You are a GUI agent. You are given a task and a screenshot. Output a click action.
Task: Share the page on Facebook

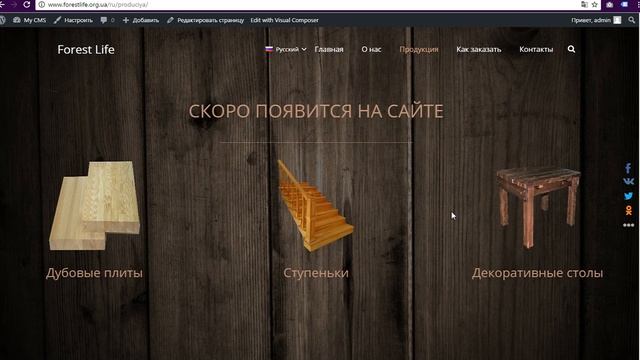pyautogui.click(x=628, y=168)
